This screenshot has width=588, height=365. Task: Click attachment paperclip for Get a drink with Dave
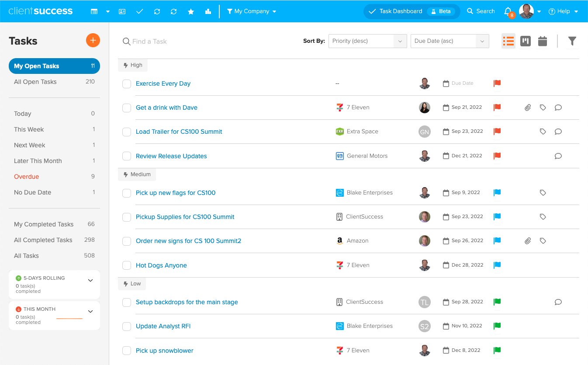pos(528,108)
